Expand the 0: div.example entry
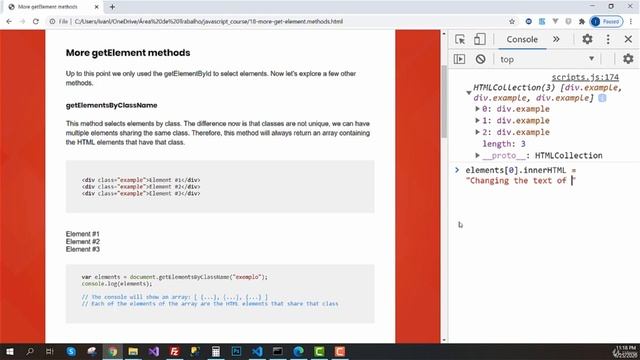 [x=477, y=109]
